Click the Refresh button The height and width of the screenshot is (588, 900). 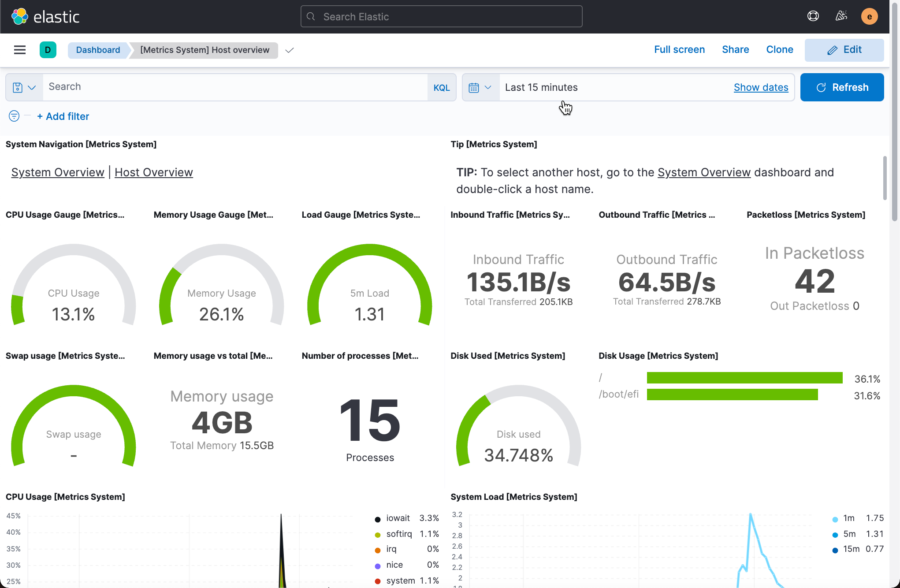coord(842,87)
